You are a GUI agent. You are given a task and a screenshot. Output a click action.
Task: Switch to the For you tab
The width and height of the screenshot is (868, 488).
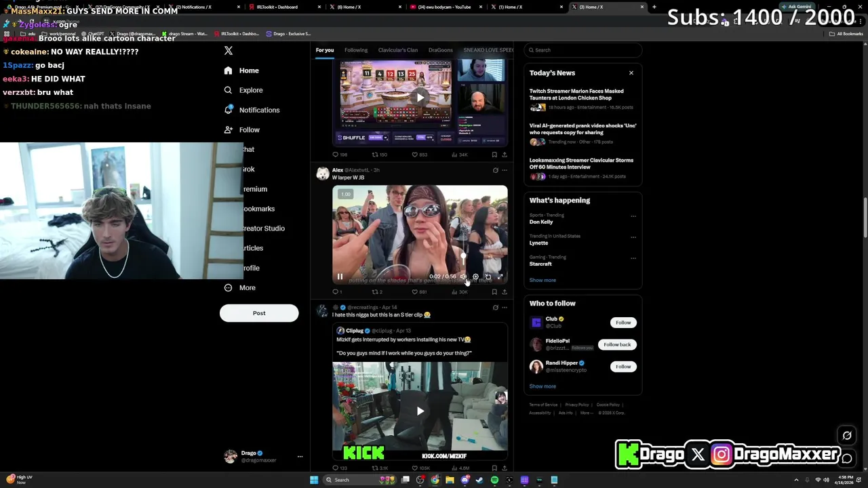coord(325,50)
